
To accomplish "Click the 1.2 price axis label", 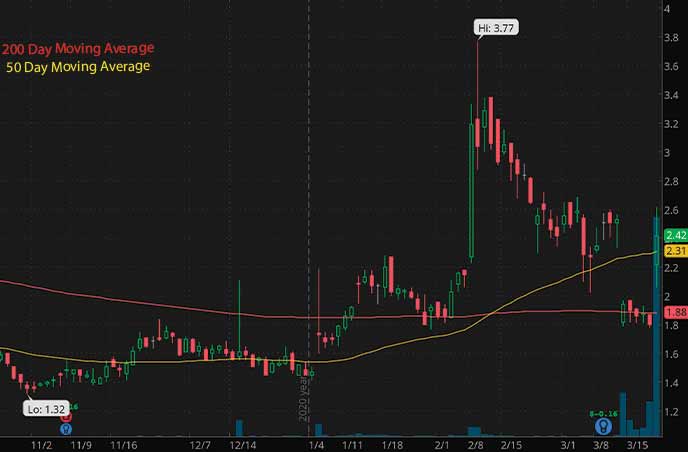I will click(x=671, y=412).
